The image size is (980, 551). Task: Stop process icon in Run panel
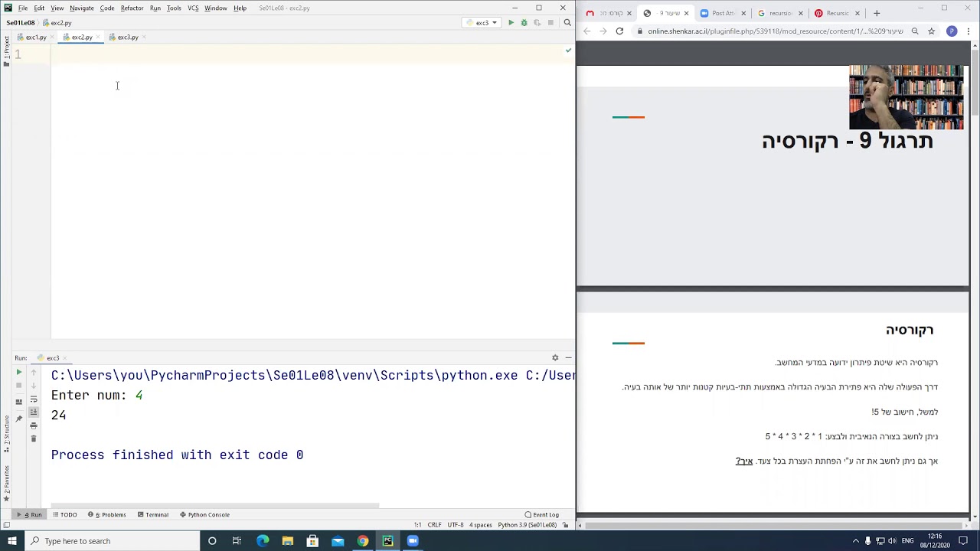point(19,387)
